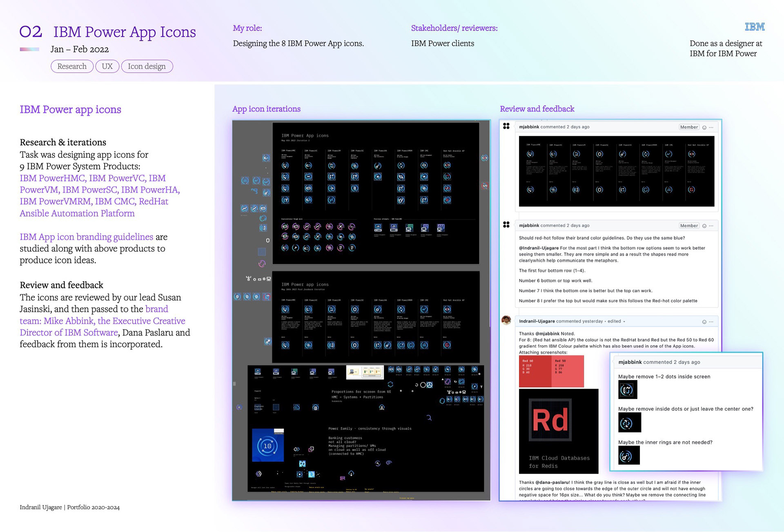The height and width of the screenshot is (532, 784).
Task: Click Member badge on second mjabbink comment
Action: [689, 226]
